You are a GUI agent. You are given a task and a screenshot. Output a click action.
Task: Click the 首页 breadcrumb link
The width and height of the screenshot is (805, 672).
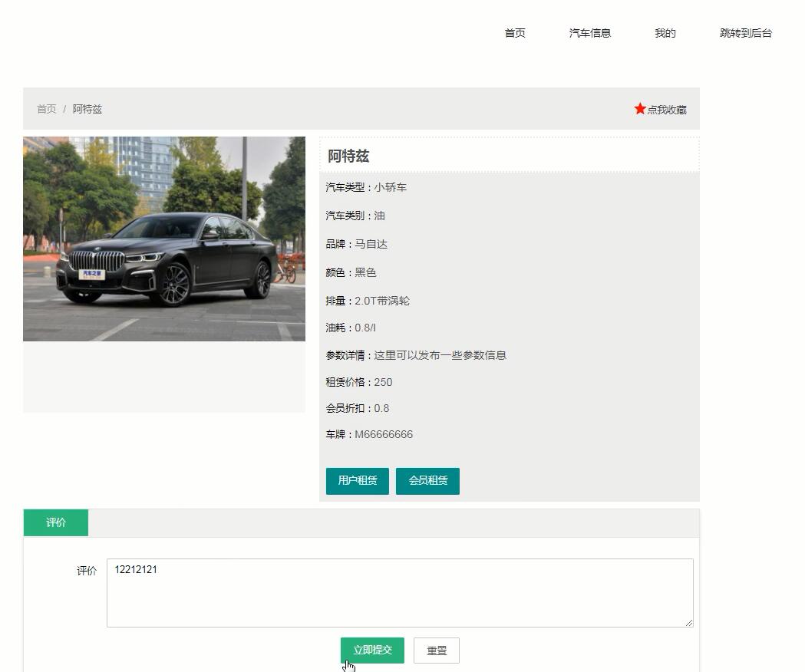(46, 109)
